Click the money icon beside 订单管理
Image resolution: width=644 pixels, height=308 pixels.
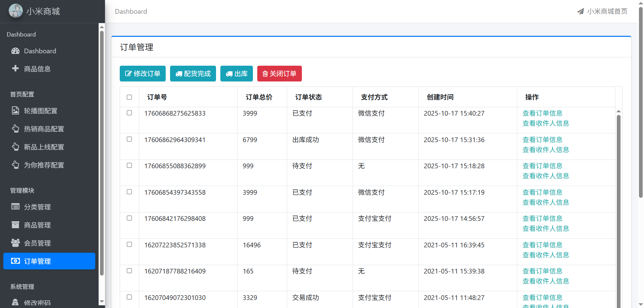click(x=15, y=261)
